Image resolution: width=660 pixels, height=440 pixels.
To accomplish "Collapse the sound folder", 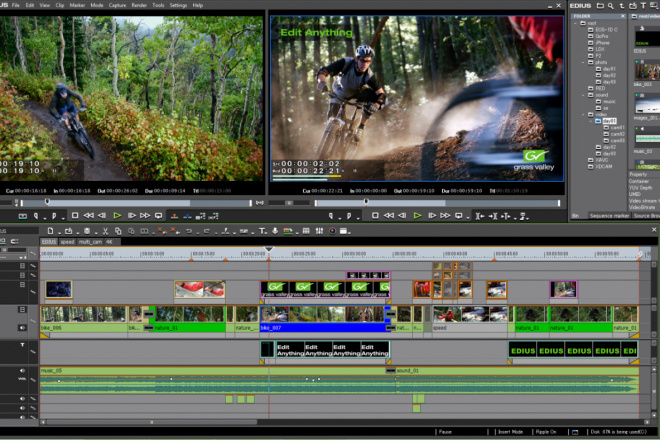I will click(x=583, y=95).
